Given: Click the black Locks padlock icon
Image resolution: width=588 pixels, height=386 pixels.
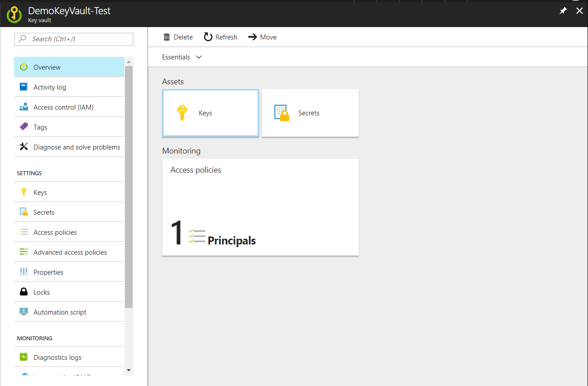Looking at the screenshot, I should tap(24, 292).
